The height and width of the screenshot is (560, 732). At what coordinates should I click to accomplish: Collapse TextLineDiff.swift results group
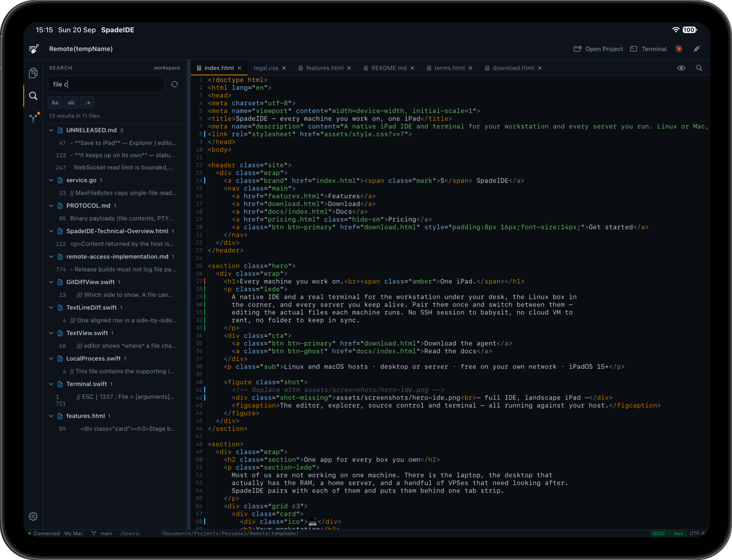pyautogui.click(x=51, y=308)
